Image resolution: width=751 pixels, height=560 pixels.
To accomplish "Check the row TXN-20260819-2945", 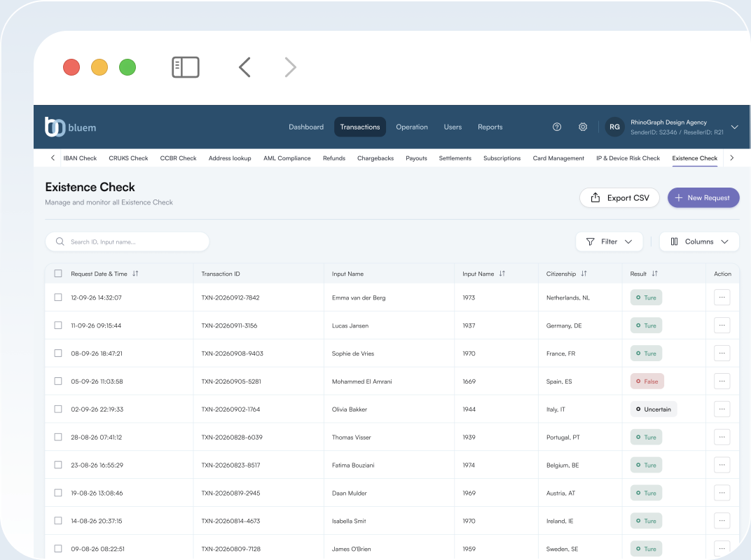I will click(x=58, y=493).
